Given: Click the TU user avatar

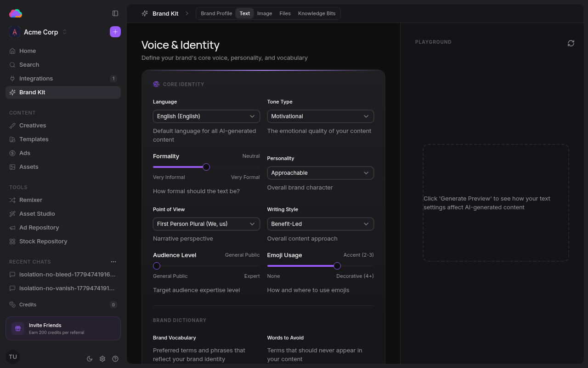Looking at the screenshot, I should pos(13,357).
